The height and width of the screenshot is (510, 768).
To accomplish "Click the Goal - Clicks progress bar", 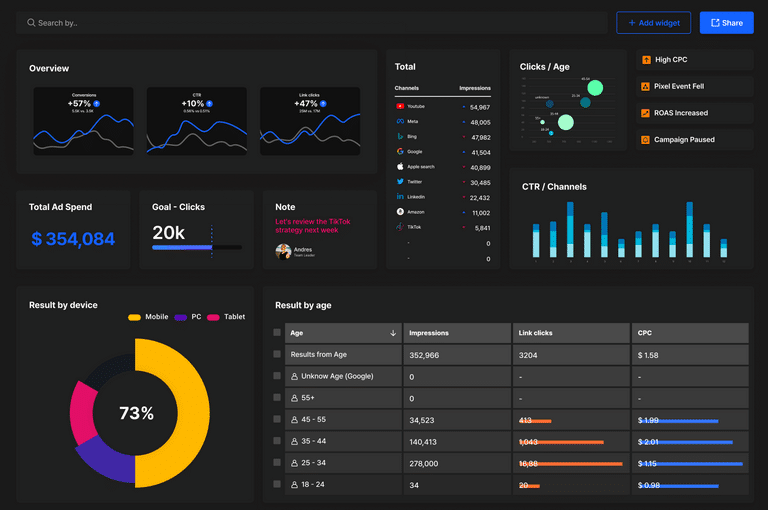I will [196, 246].
